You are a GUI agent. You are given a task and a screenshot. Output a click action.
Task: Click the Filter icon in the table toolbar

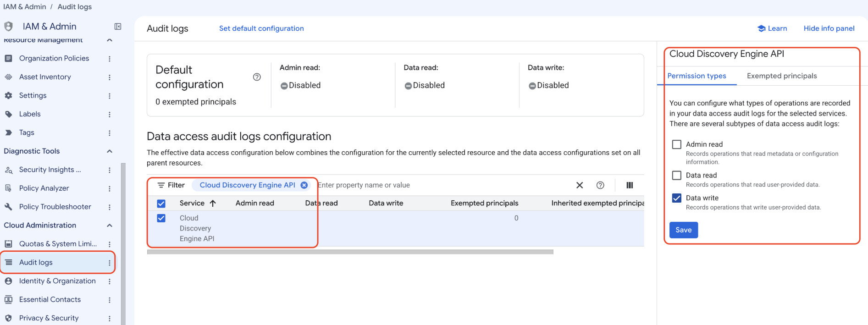(x=161, y=185)
